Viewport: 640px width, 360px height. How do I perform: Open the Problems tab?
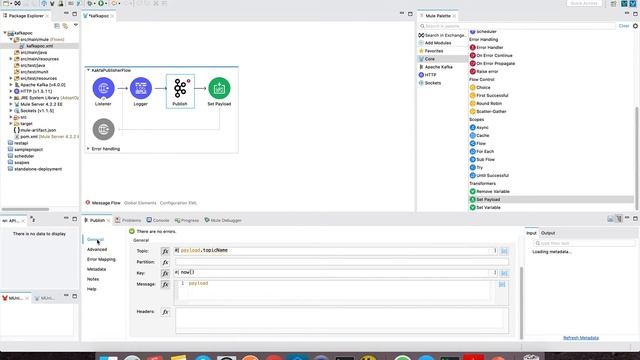coord(128,220)
